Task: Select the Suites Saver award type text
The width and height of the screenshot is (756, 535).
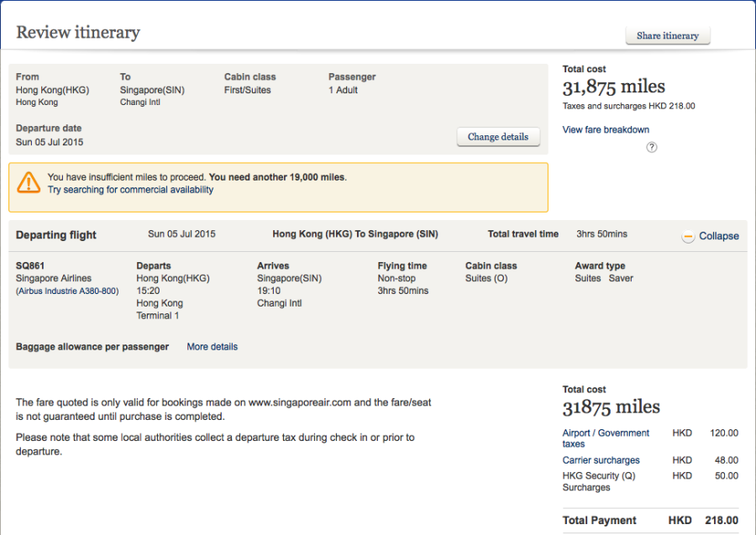Action: click(x=603, y=278)
